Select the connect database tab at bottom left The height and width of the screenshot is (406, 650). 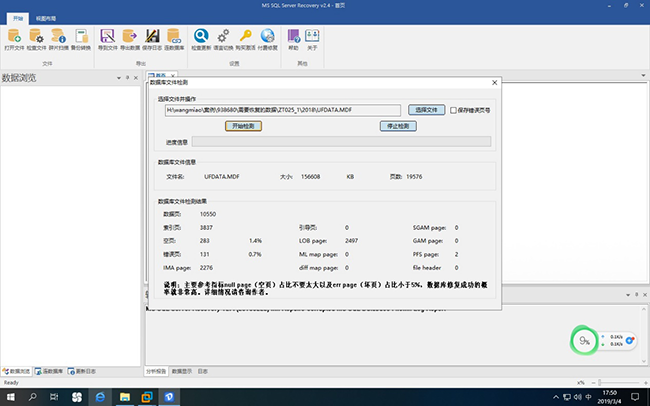pos(49,371)
